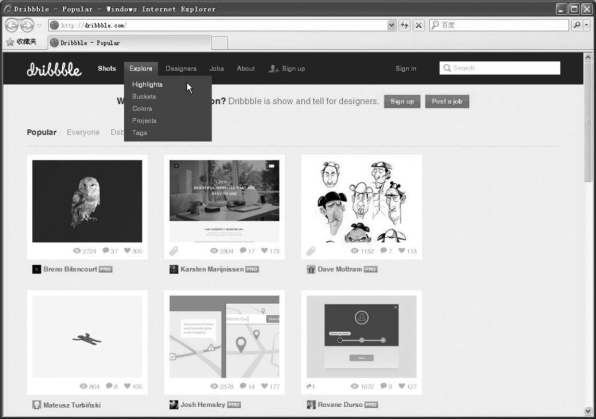Open Josh Hemsley's profile link
Screen dimensions: 596x419
[x=203, y=405]
